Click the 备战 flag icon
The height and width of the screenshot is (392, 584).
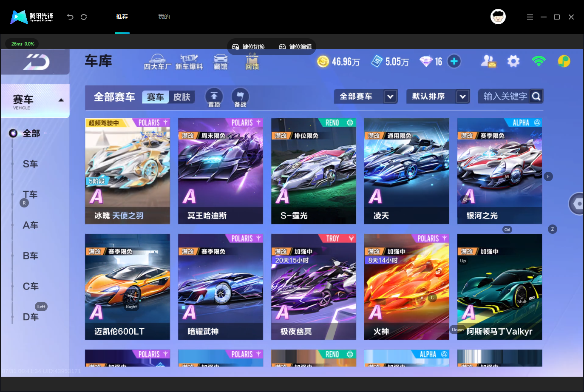click(x=240, y=98)
